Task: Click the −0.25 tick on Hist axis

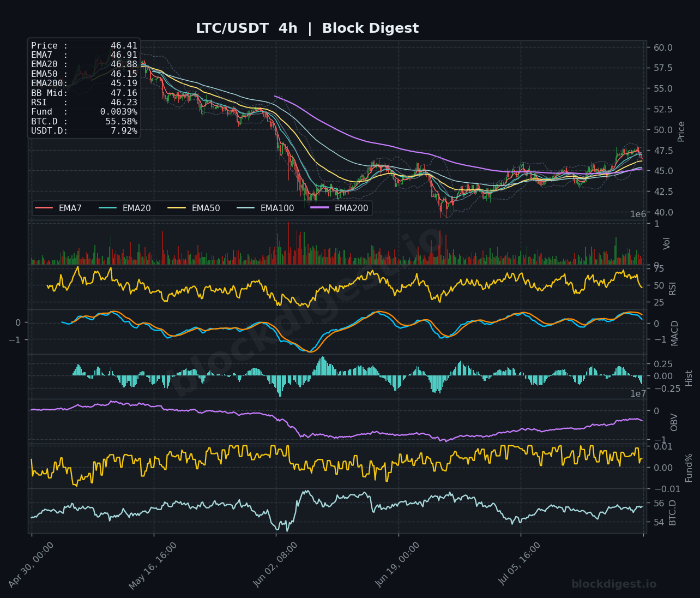Action: click(666, 388)
